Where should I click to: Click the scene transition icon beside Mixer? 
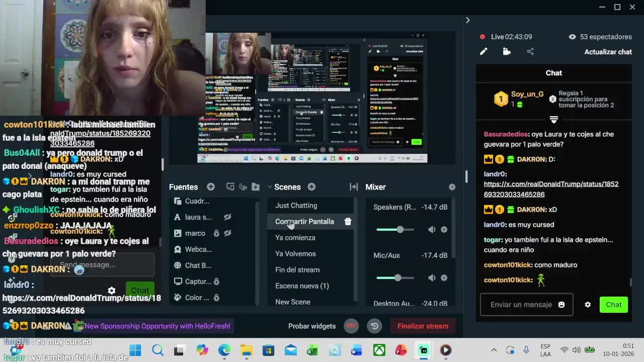(x=354, y=187)
